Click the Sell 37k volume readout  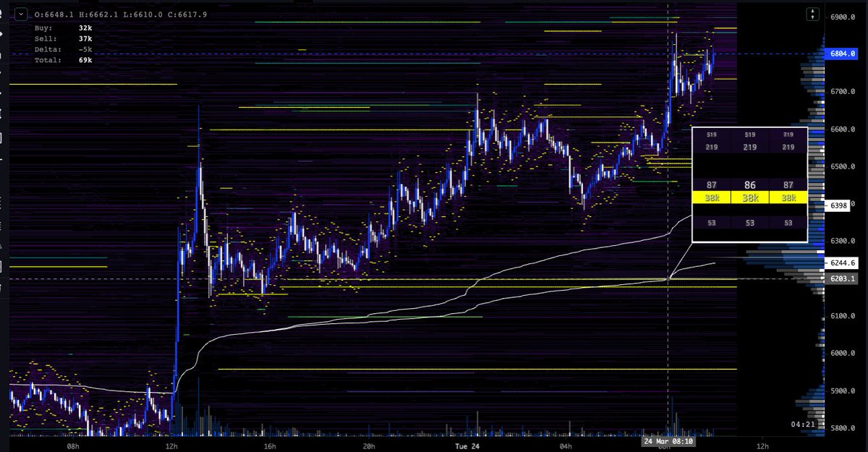coord(63,38)
